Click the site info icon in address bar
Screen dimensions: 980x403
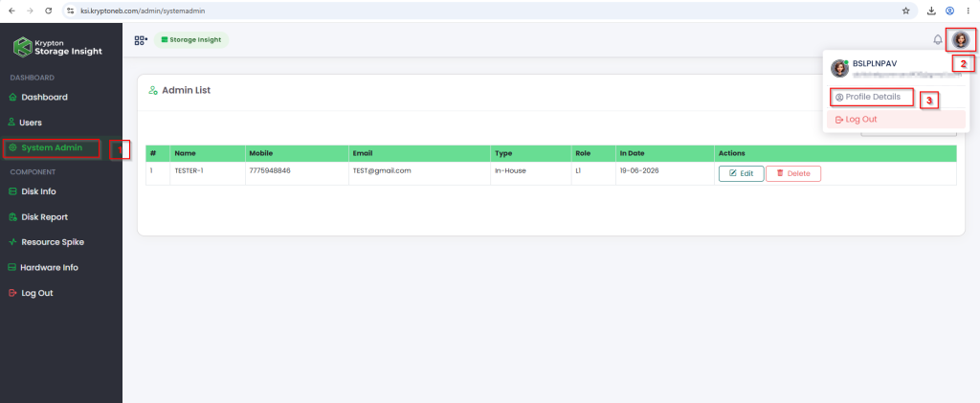point(71,11)
